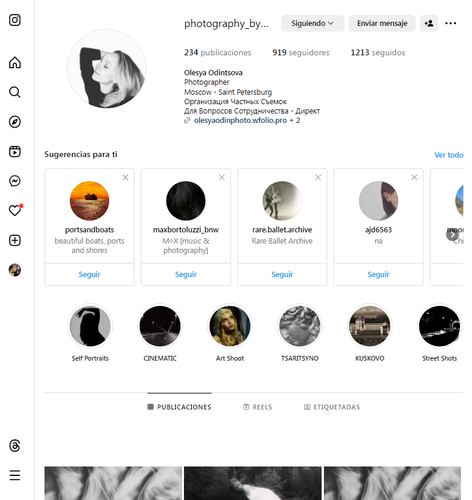Viewport: 472px width, 500px height.
Task: Follow portsandboats with Seguir
Action: (x=89, y=274)
